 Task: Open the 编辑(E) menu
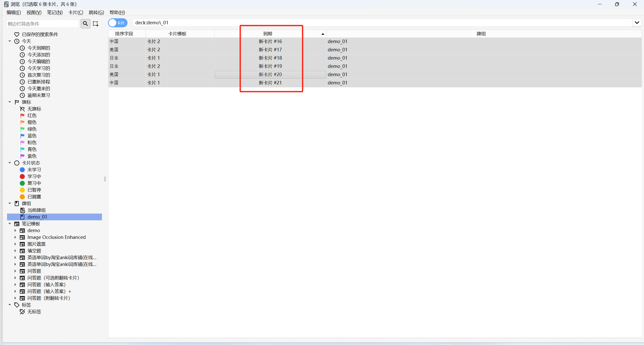tap(14, 12)
